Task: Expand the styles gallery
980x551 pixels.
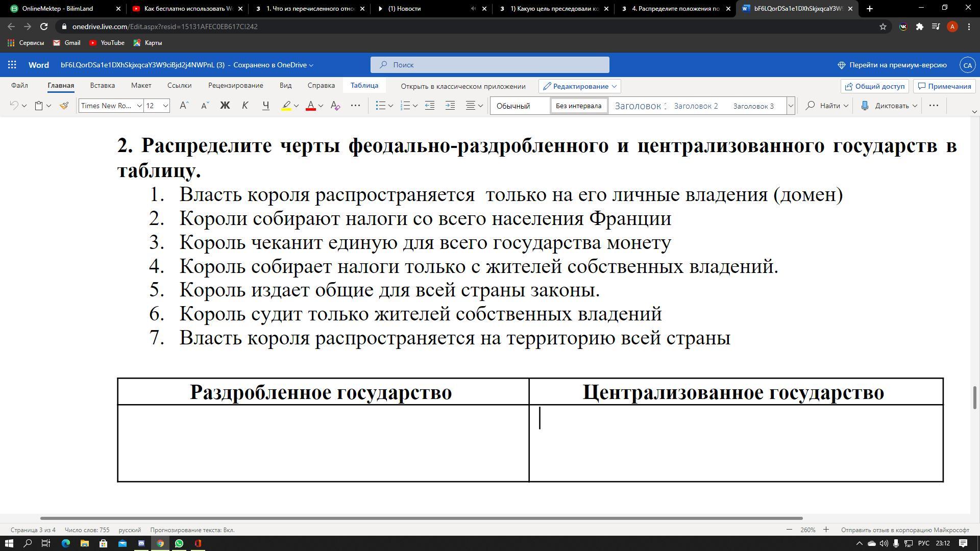Action: coord(791,106)
